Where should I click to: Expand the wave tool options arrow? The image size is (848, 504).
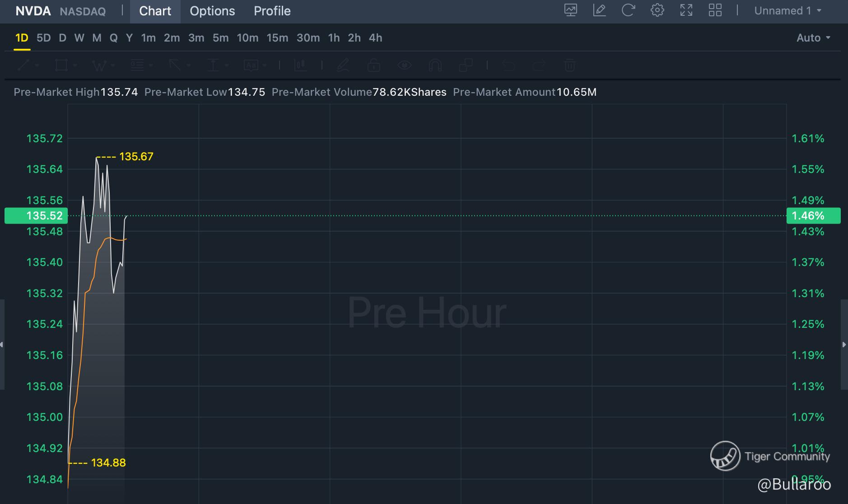pyautogui.click(x=113, y=65)
